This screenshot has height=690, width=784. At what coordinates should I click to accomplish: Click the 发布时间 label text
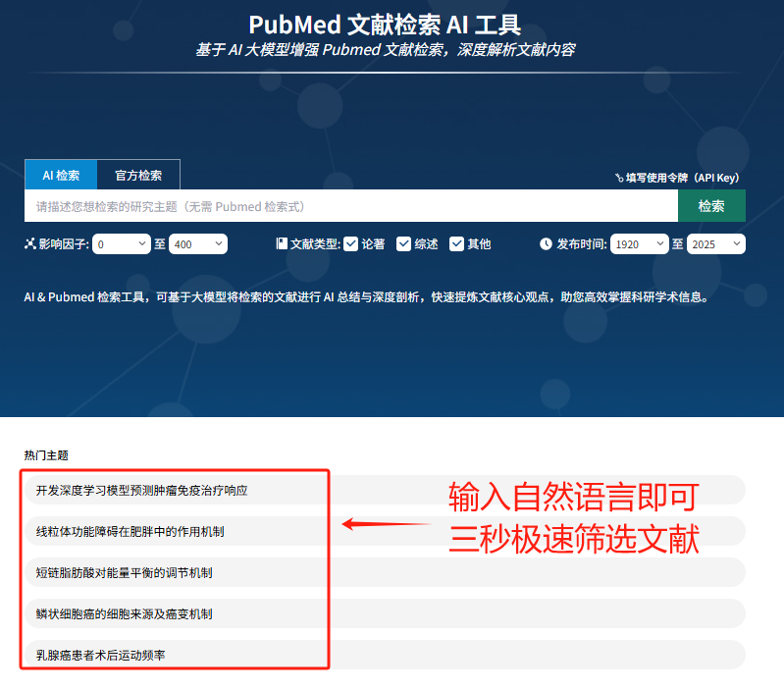click(x=582, y=244)
